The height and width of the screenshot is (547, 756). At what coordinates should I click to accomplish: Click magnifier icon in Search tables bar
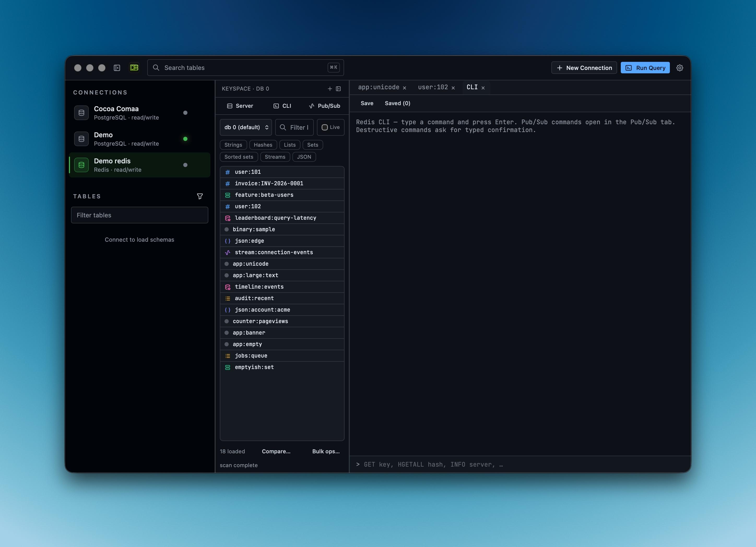pyautogui.click(x=156, y=68)
